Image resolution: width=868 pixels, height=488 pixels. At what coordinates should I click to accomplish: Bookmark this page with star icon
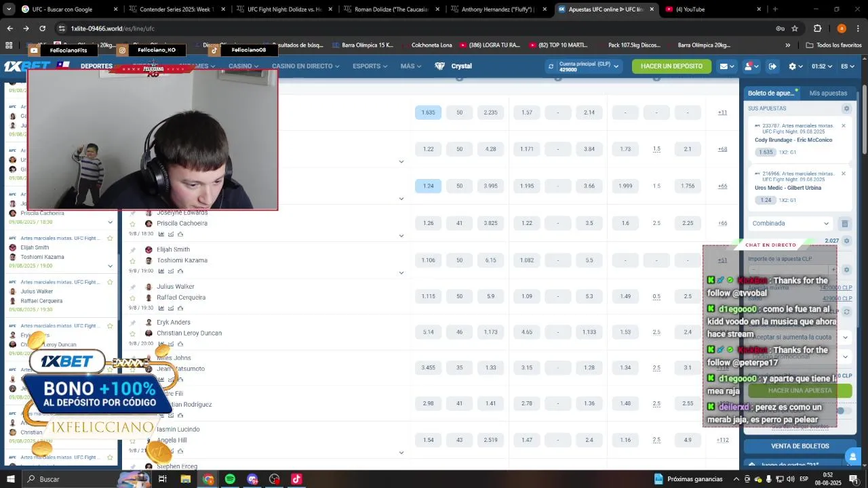(x=795, y=28)
